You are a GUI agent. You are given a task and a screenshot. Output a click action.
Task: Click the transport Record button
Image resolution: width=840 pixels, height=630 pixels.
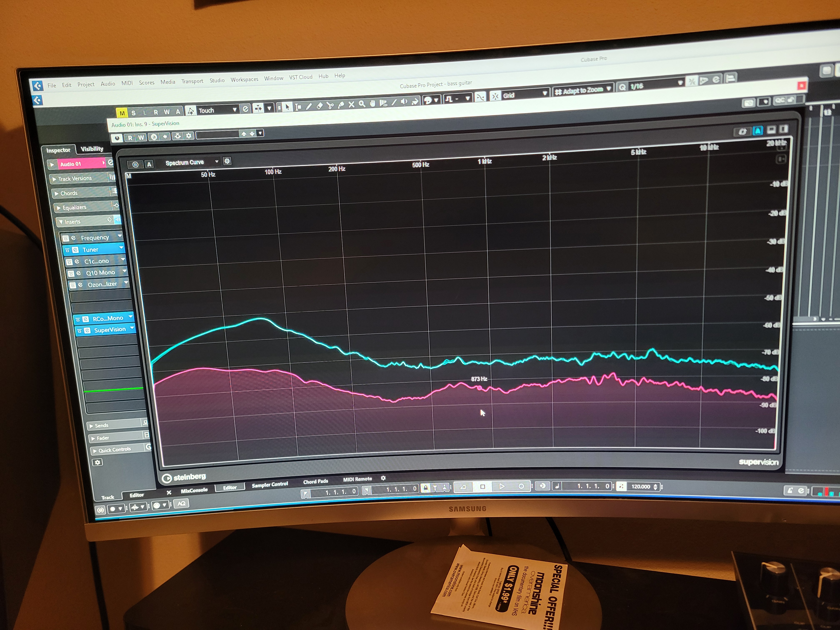pyautogui.click(x=521, y=486)
